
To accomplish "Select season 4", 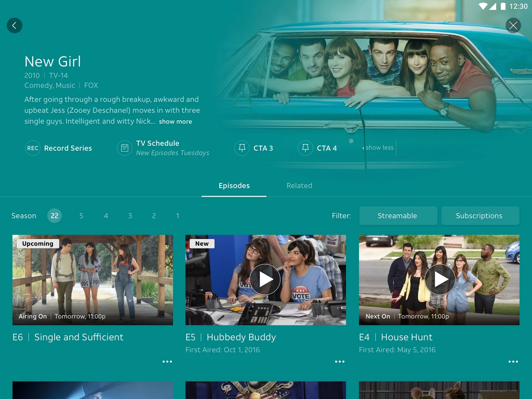I will pos(106,216).
